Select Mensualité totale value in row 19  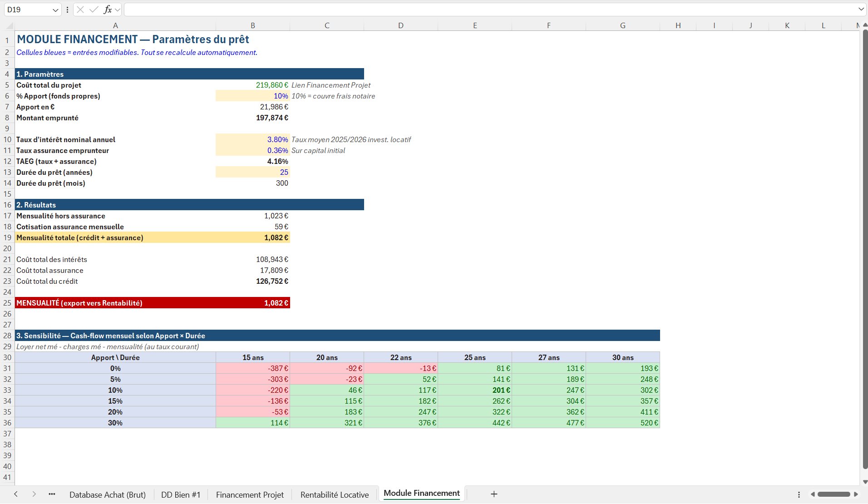(x=253, y=237)
